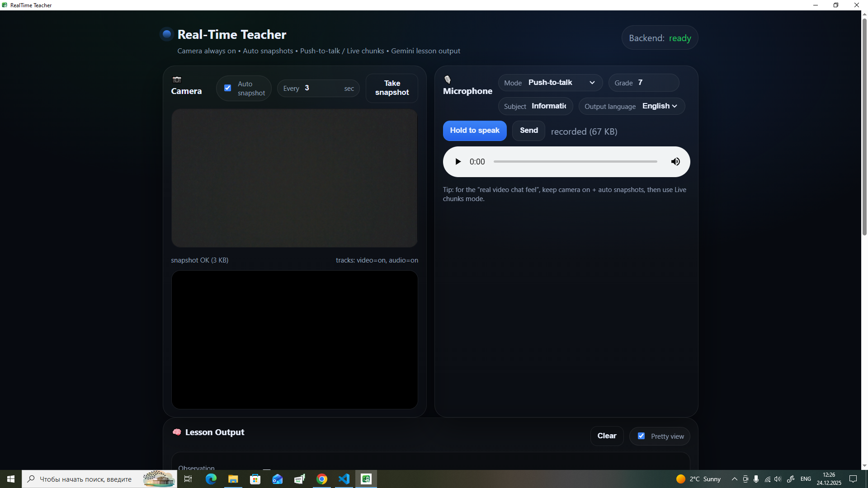
Task: Play the recorded audio clip
Action: pyautogui.click(x=458, y=162)
